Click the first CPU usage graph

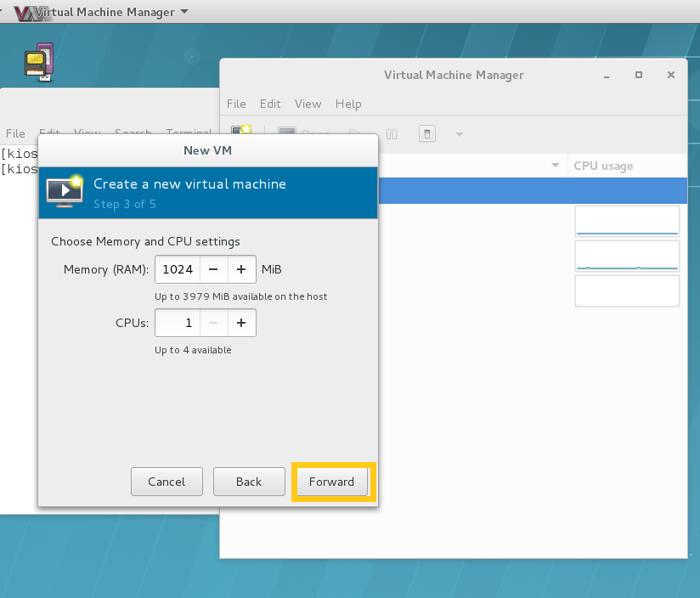pos(627,221)
